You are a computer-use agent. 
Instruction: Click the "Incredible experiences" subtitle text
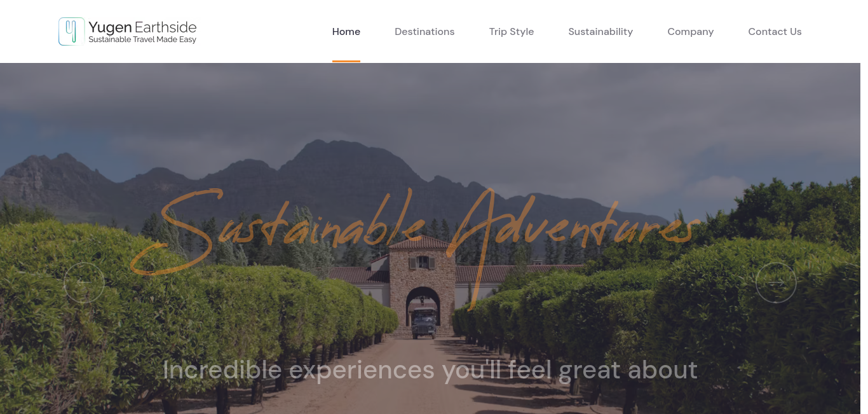(x=430, y=369)
